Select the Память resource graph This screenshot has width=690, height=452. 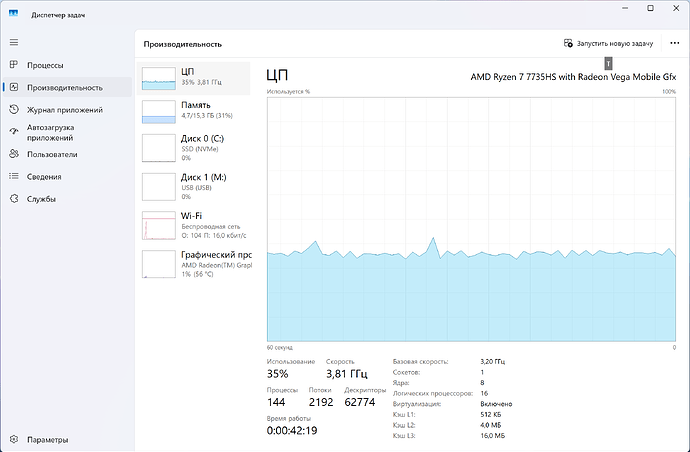(159, 111)
